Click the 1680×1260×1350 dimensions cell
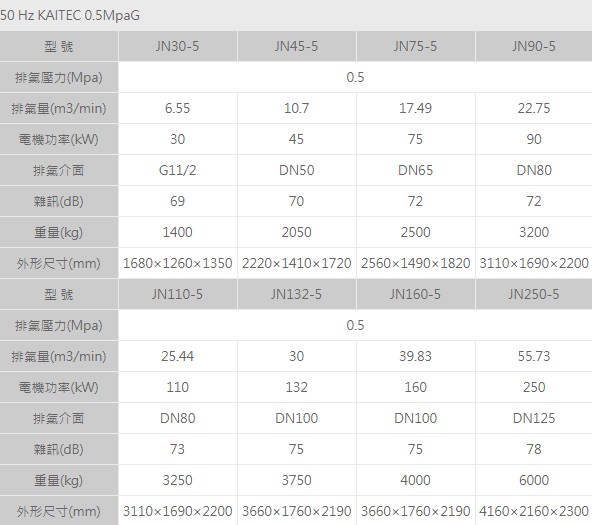 (177, 263)
